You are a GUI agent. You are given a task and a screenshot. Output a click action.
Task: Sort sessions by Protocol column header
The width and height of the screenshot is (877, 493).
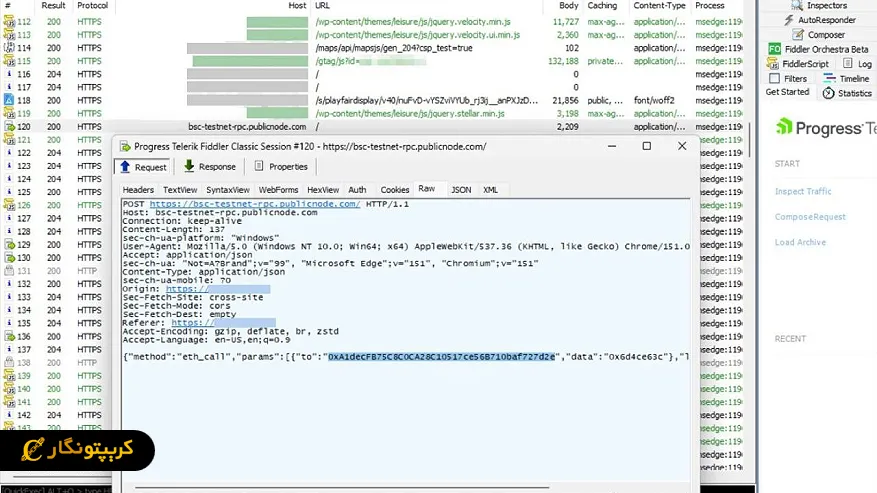click(x=92, y=6)
